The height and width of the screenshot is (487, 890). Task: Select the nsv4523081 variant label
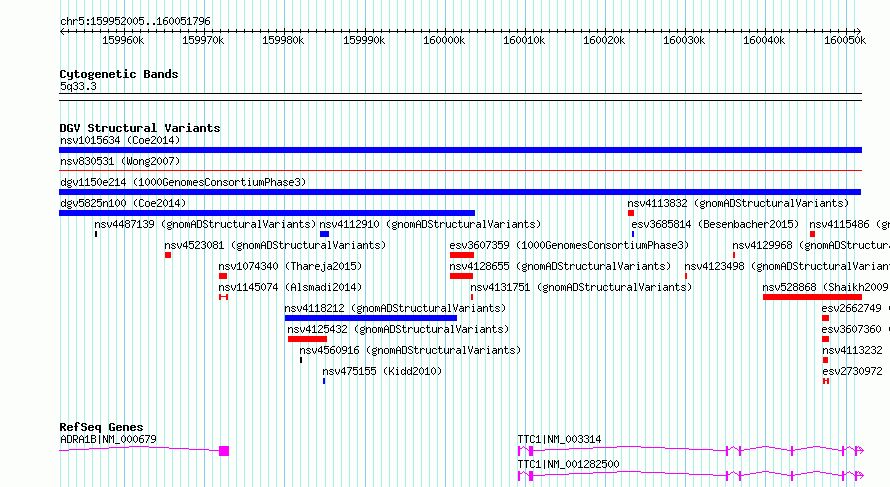[x=275, y=245]
